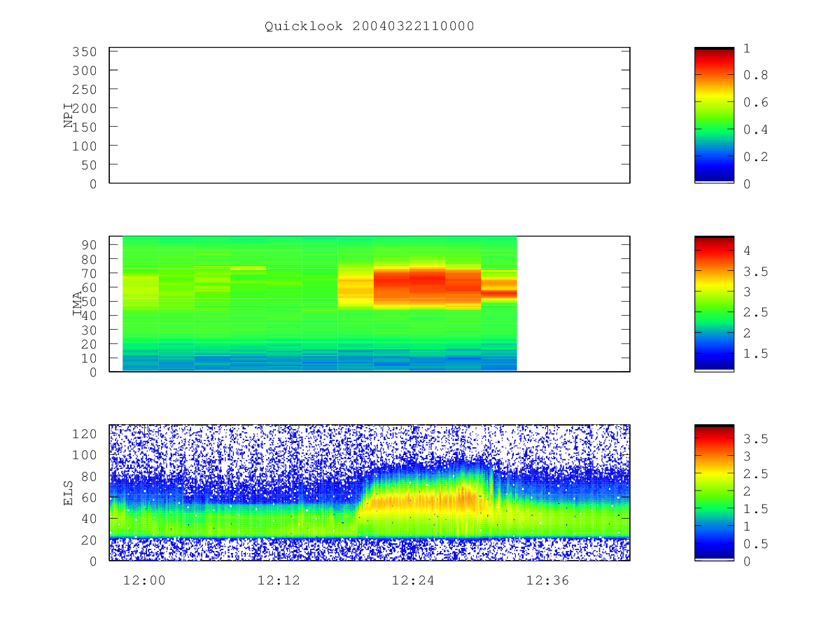Click the 10 tick on the IMA axis

click(89, 358)
